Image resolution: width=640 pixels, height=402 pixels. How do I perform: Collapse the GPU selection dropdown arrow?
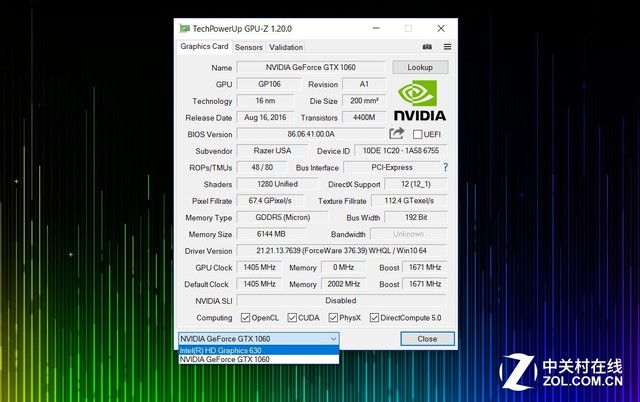[333, 339]
